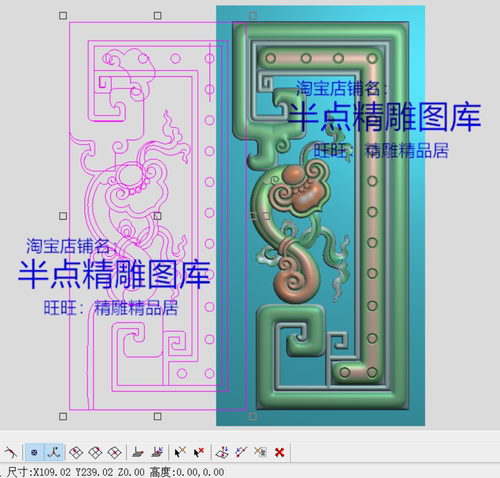Click the diamond plane icon with blue down arrow
The height and width of the screenshot is (478, 500).
[x=222, y=452]
